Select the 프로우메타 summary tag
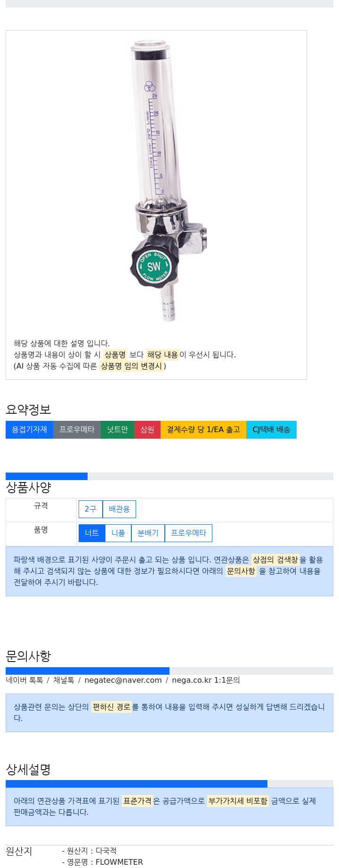Viewport: 339px width, 868px height. click(x=77, y=429)
